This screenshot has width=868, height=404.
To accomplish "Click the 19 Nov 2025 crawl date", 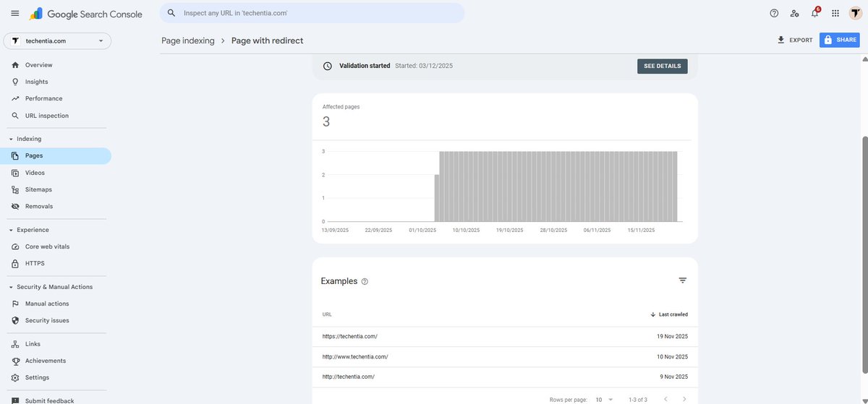I will [673, 337].
